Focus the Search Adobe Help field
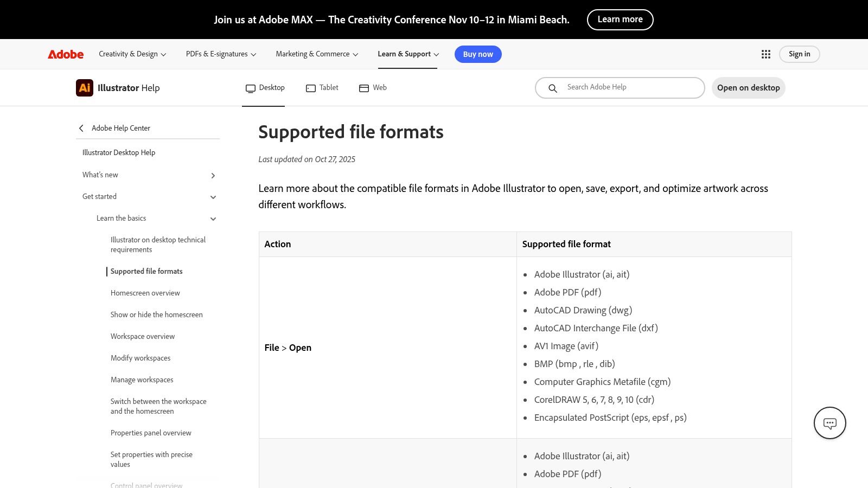 click(620, 88)
